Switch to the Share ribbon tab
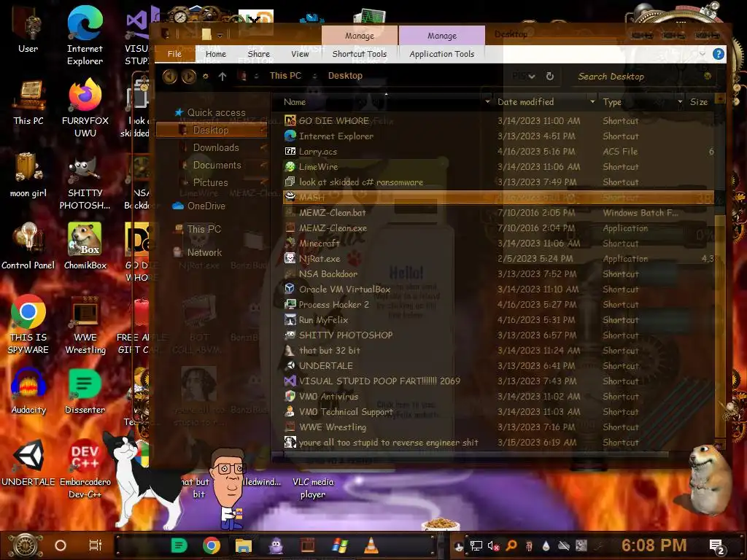Viewport: 747px width, 560px height. tap(259, 54)
